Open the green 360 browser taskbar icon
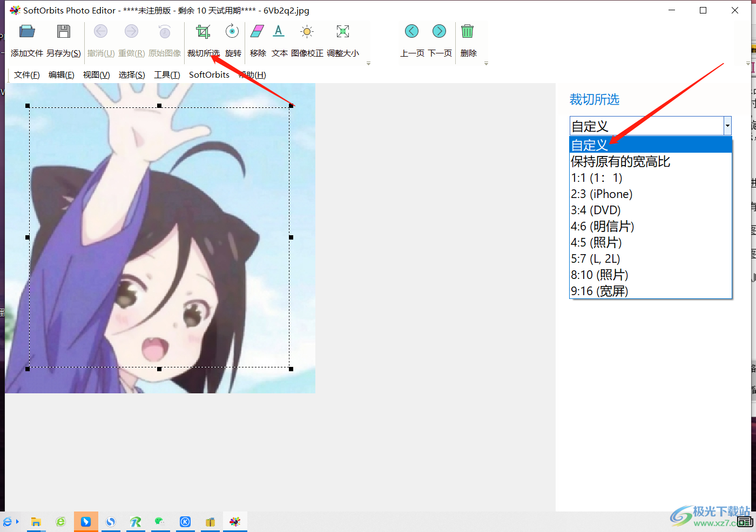Image resolution: width=756 pixels, height=532 pixels. [61, 522]
